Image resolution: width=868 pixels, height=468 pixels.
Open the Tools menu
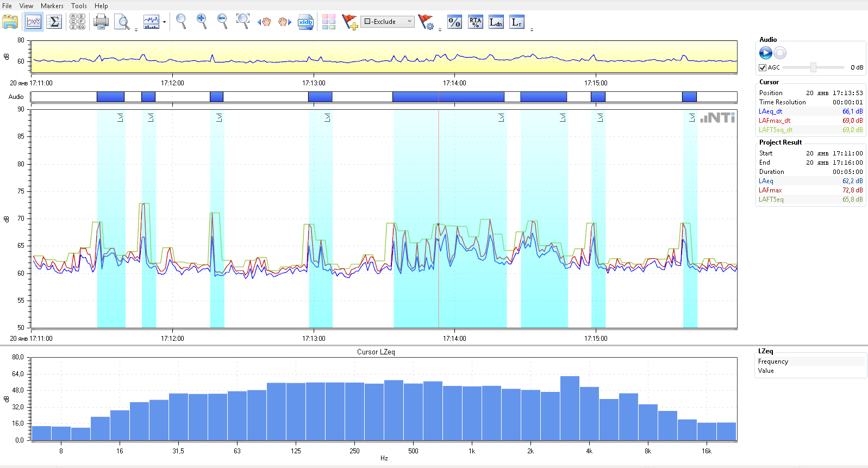(x=79, y=6)
